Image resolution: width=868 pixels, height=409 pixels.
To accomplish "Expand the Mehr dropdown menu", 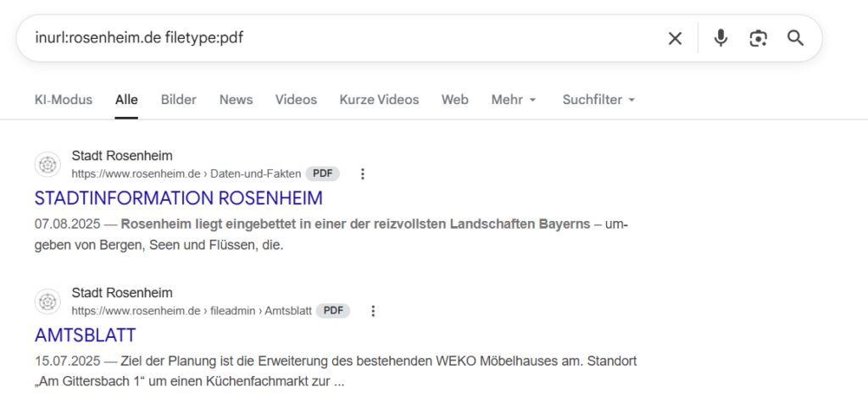I will 514,100.
